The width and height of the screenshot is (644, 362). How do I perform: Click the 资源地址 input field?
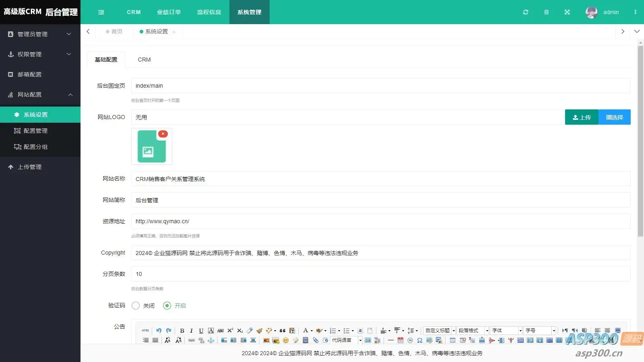tap(381, 221)
